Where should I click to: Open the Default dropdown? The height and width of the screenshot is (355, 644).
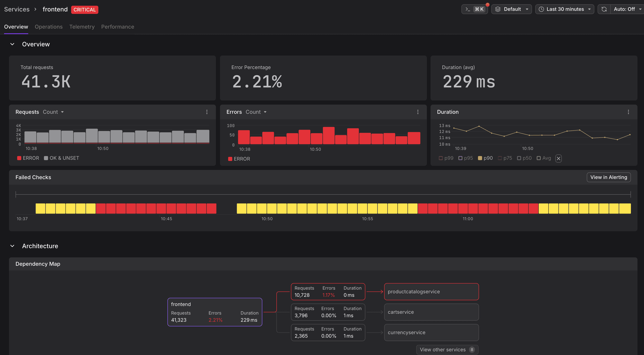tap(512, 9)
